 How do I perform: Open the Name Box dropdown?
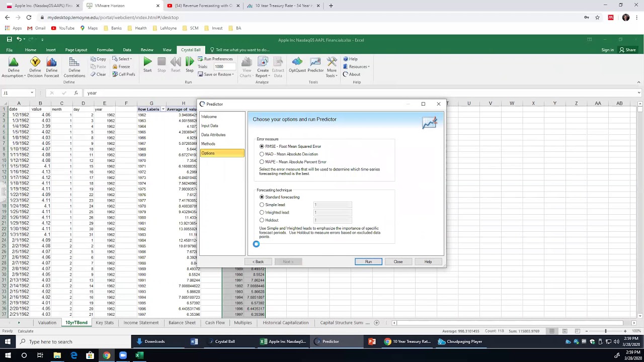(32, 93)
